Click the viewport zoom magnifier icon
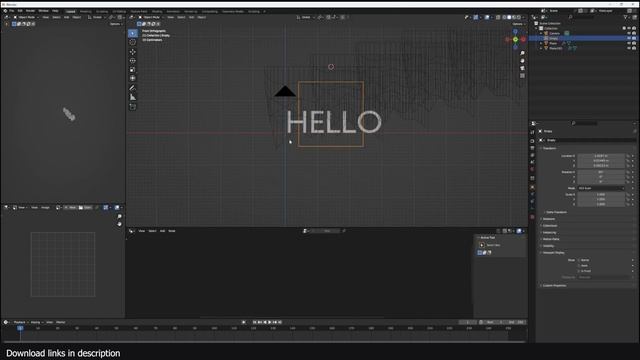640x360 pixels. pyautogui.click(x=522, y=53)
